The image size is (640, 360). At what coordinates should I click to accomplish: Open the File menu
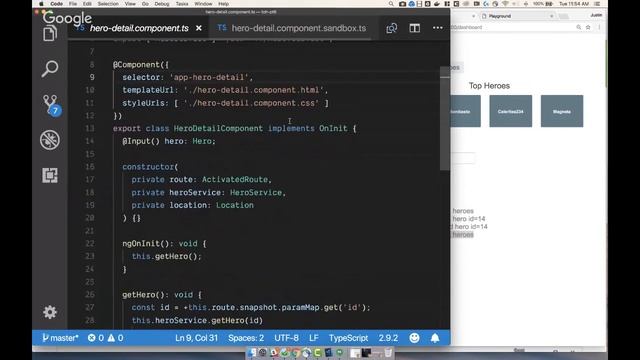tap(73, 4)
